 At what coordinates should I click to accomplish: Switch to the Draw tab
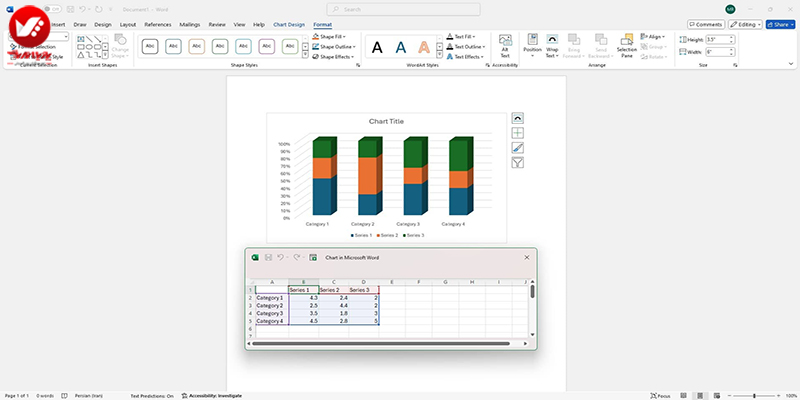click(80, 24)
